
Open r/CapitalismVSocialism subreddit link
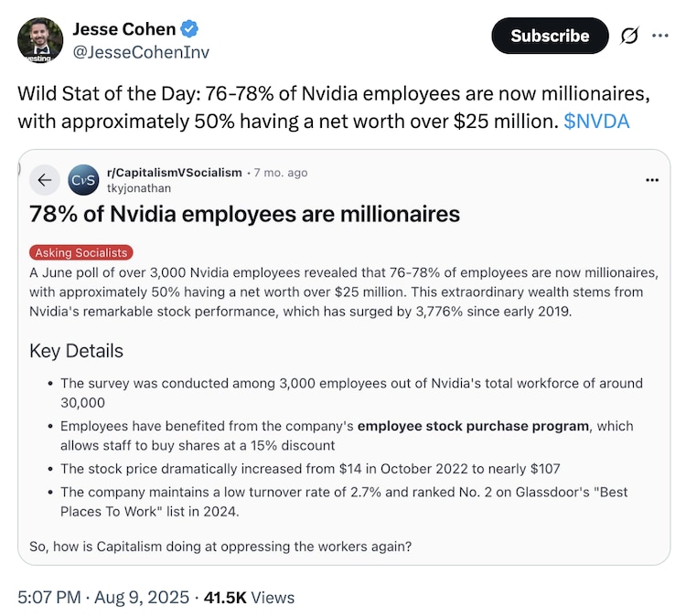(174, 173)
